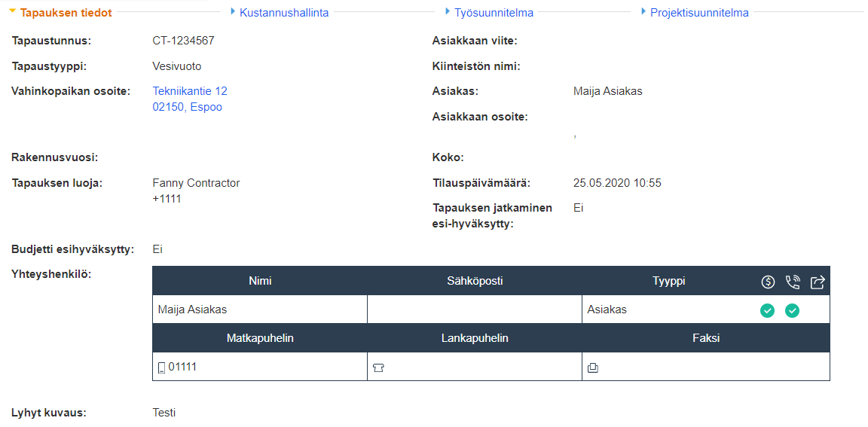Click the 01111 mobile number

coord(182,367)
